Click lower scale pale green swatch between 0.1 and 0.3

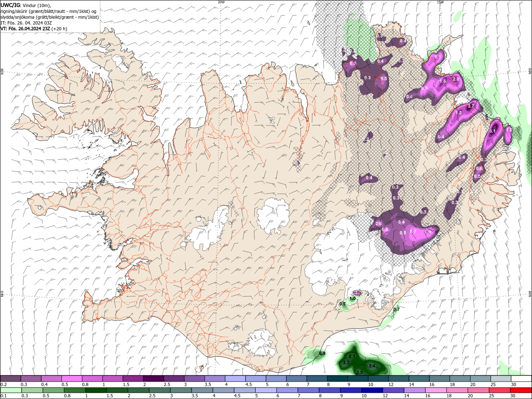[x=11, y=390]
